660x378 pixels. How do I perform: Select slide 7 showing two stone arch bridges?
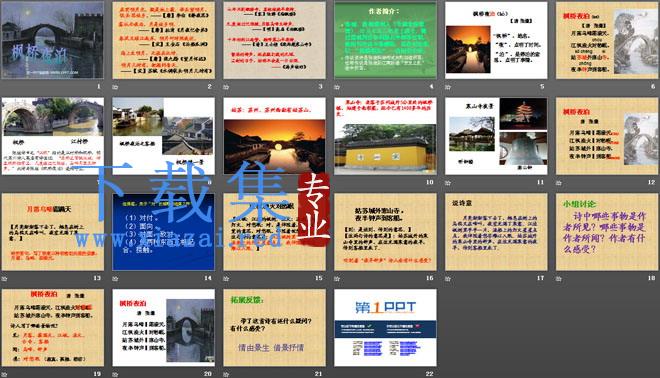[x=53, y=136]
